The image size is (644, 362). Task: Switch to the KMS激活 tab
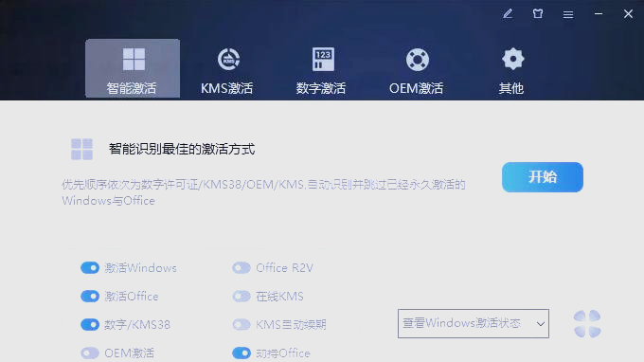pyautogui.click(x=227, y=71)
